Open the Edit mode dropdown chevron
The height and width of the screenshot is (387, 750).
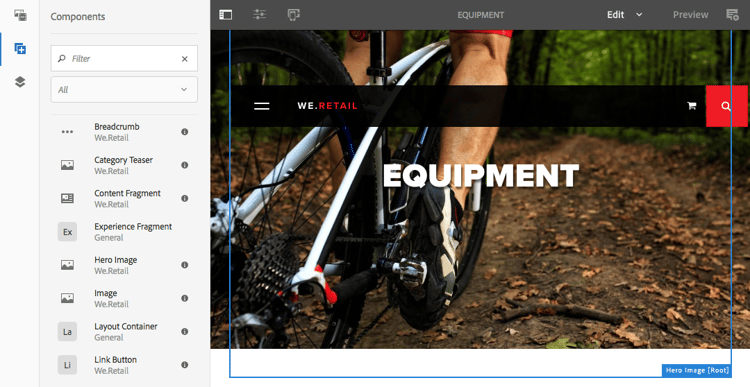tap(639, 15)
